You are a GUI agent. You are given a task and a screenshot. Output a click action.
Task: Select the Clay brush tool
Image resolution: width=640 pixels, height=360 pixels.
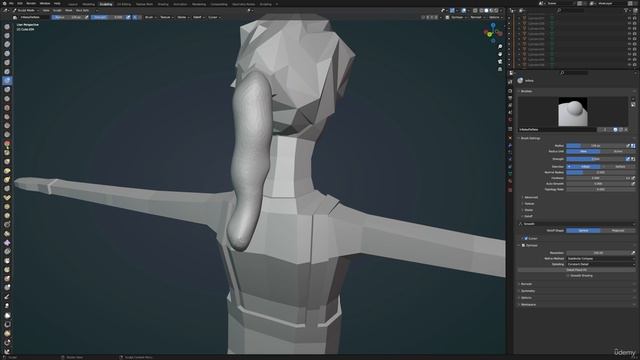click(7, 44)
